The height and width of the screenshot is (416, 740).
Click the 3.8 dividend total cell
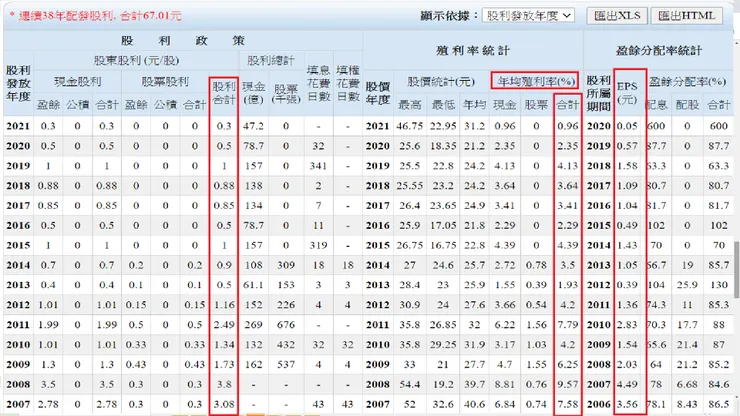(x=224, y=384)
